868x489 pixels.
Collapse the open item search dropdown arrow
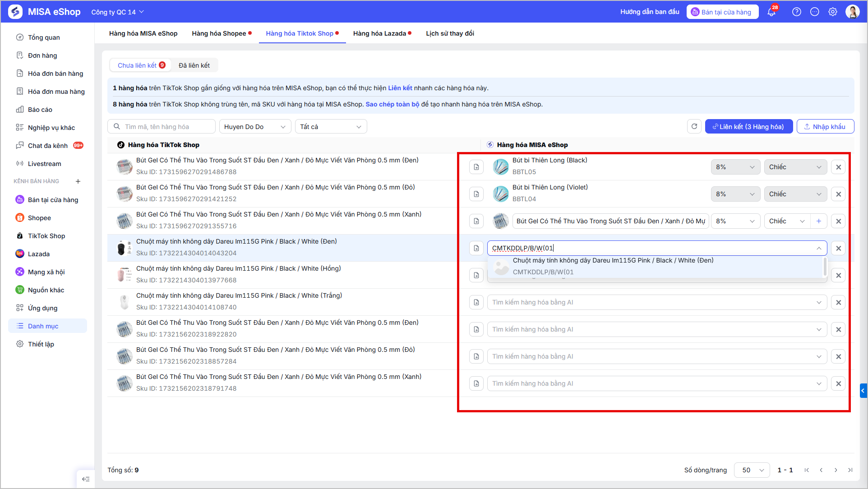[x=819, y=249]
